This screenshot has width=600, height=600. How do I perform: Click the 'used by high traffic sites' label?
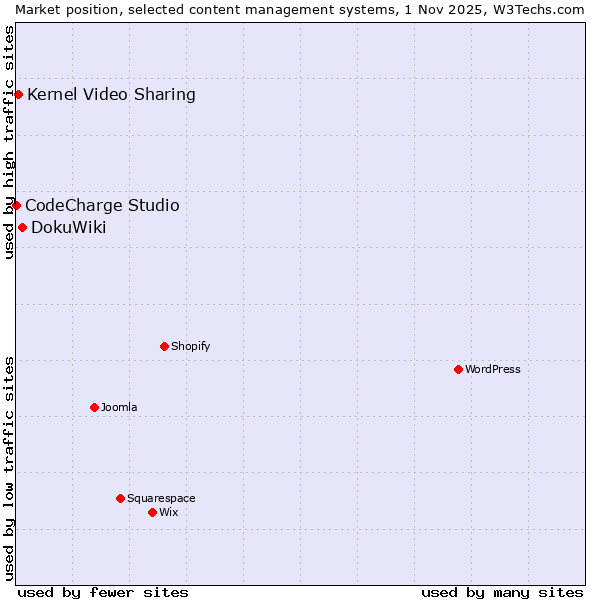pos(9,142)
